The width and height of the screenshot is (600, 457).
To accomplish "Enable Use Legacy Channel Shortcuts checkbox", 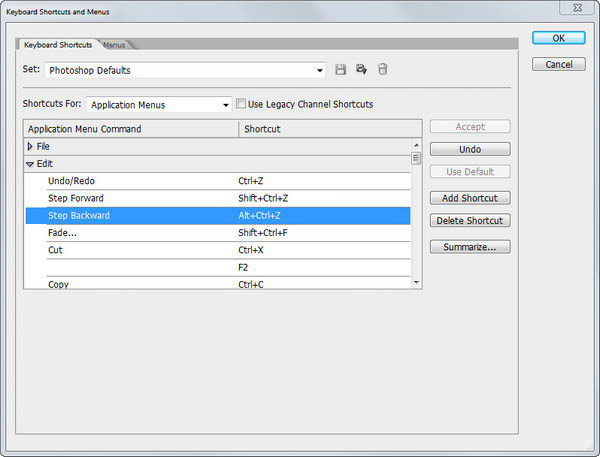I will [241, 103].
